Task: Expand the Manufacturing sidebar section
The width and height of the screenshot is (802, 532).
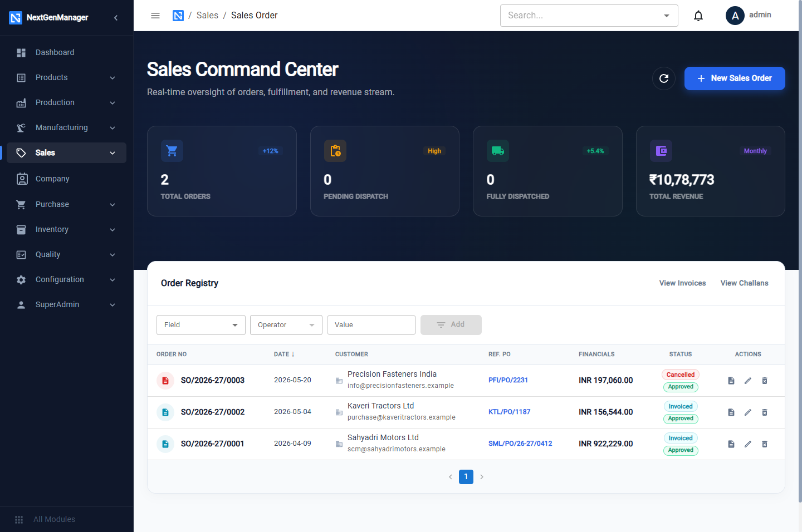Action: tap(67, 127)
